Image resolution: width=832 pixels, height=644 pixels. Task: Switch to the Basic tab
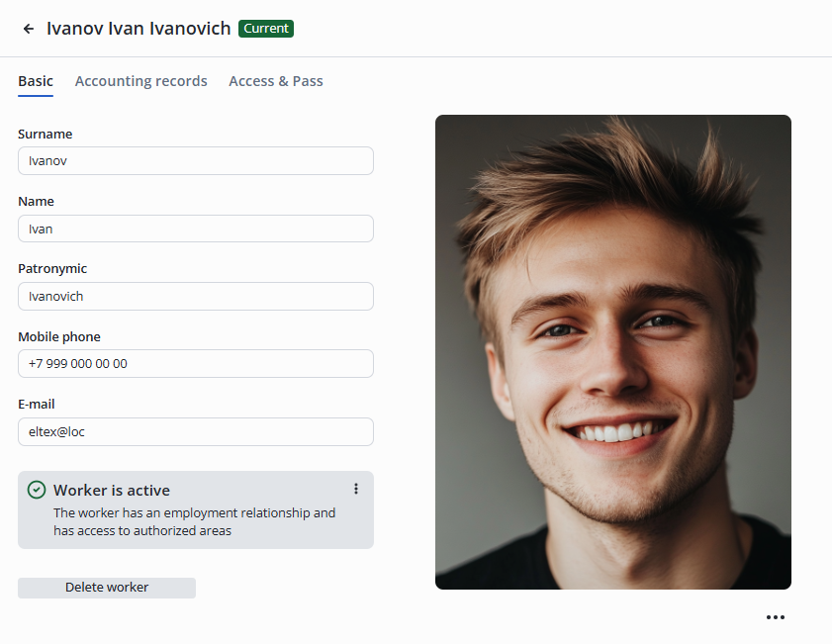36,81
